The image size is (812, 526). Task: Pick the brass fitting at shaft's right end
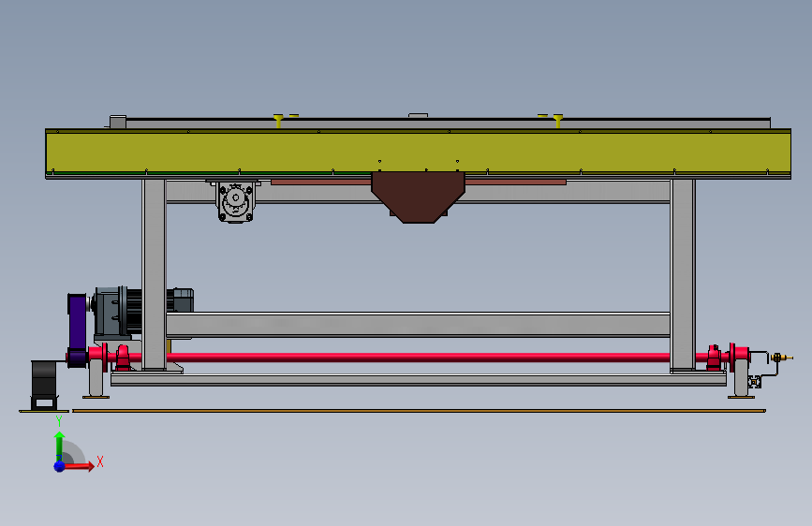pyautogui.click(x=780, y=358)
